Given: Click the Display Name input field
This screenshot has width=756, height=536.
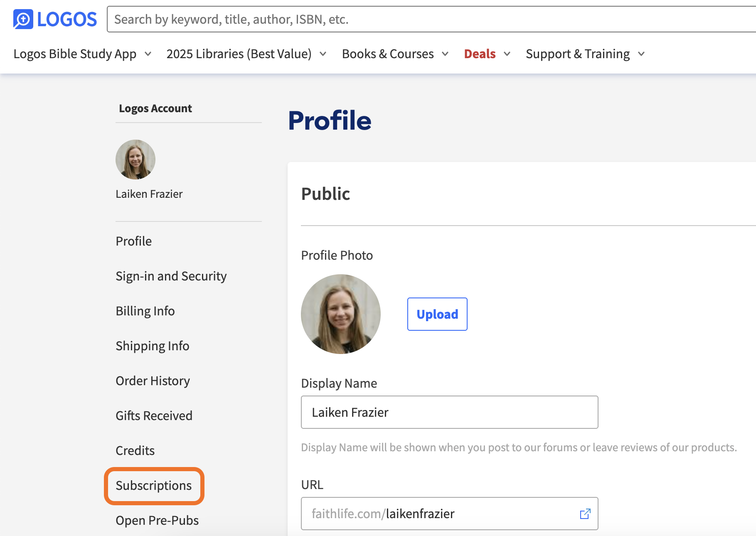Looking at the screenshot, I should [450, 412].
